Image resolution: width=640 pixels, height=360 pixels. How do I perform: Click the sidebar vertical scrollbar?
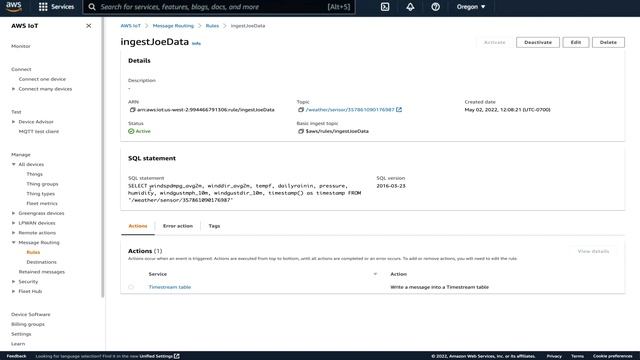pos(103,157)
